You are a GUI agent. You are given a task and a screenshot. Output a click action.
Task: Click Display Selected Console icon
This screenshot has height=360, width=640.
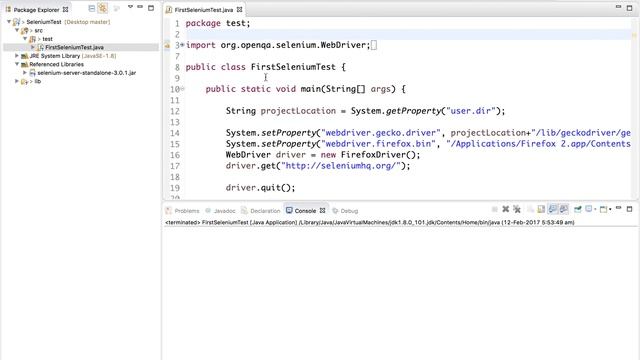click(x=589, y=209)
